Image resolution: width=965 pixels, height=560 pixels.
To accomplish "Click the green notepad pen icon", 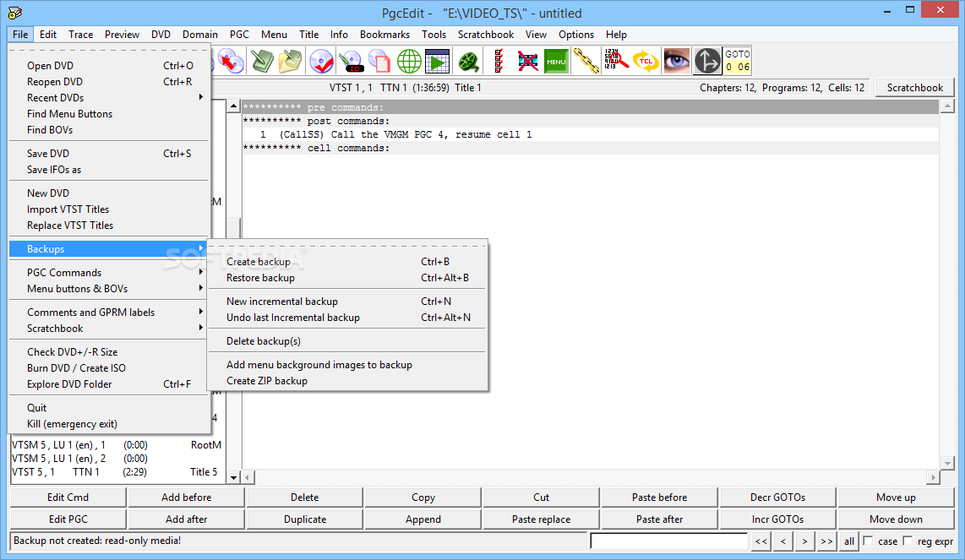I will point(263,61).
